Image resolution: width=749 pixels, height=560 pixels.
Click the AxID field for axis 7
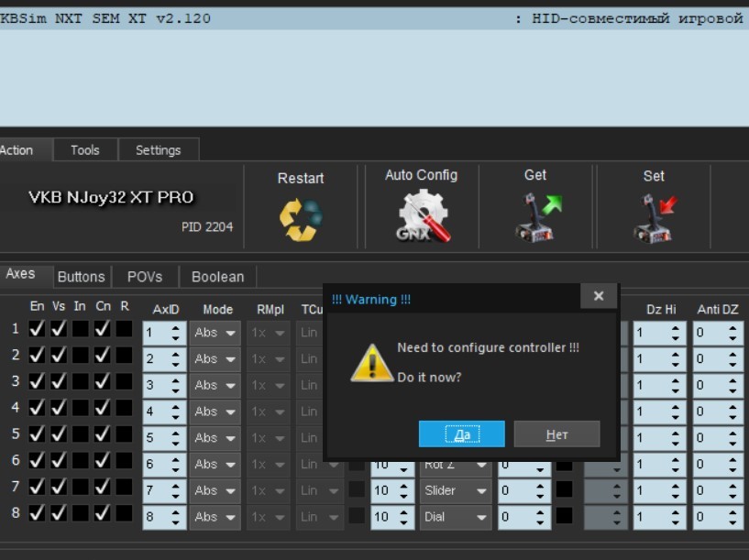[164, 490]
